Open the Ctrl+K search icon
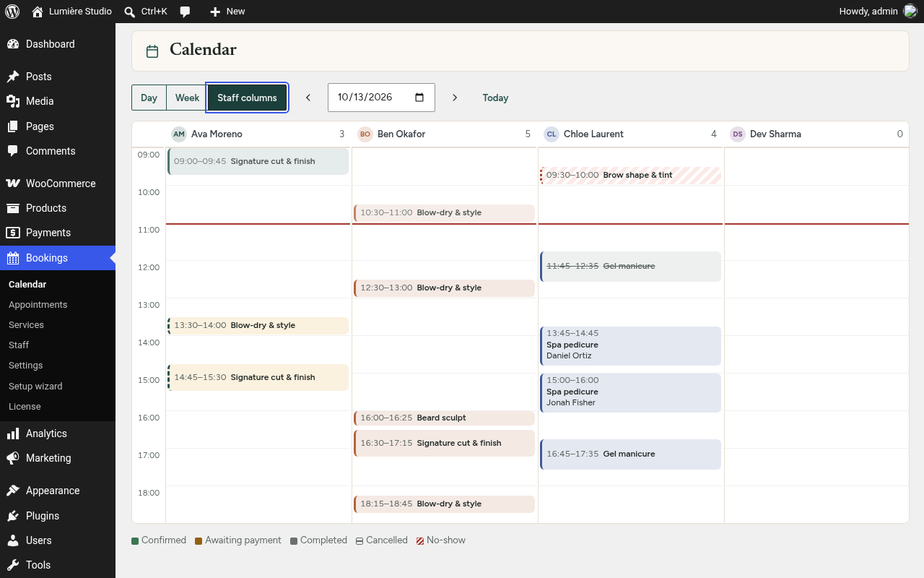The width and height of the screenshot is (924, 578). click(130, 12)
